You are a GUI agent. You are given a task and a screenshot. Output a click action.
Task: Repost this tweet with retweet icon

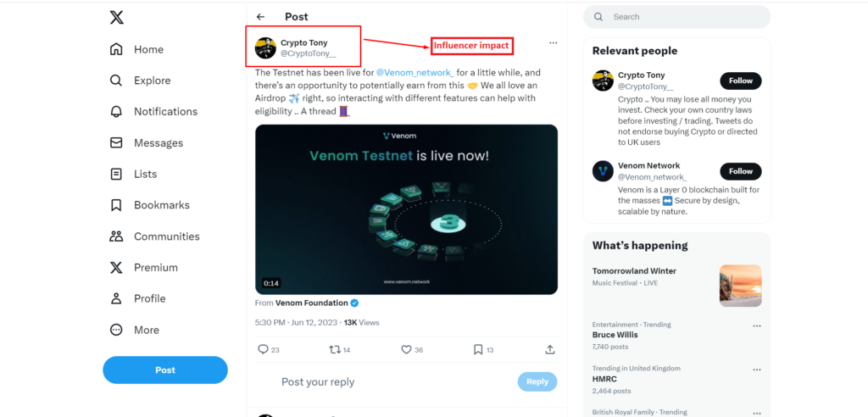click(x=334, y=349)
